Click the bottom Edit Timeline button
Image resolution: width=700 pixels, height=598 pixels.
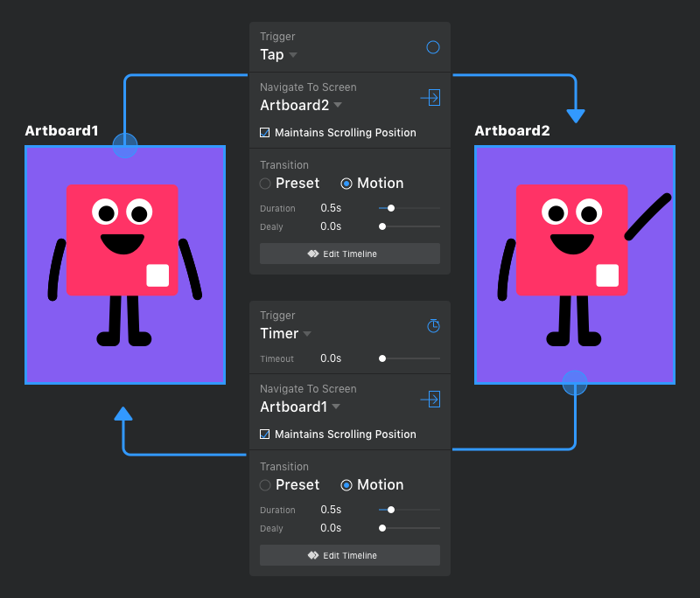tap(349, 554)
